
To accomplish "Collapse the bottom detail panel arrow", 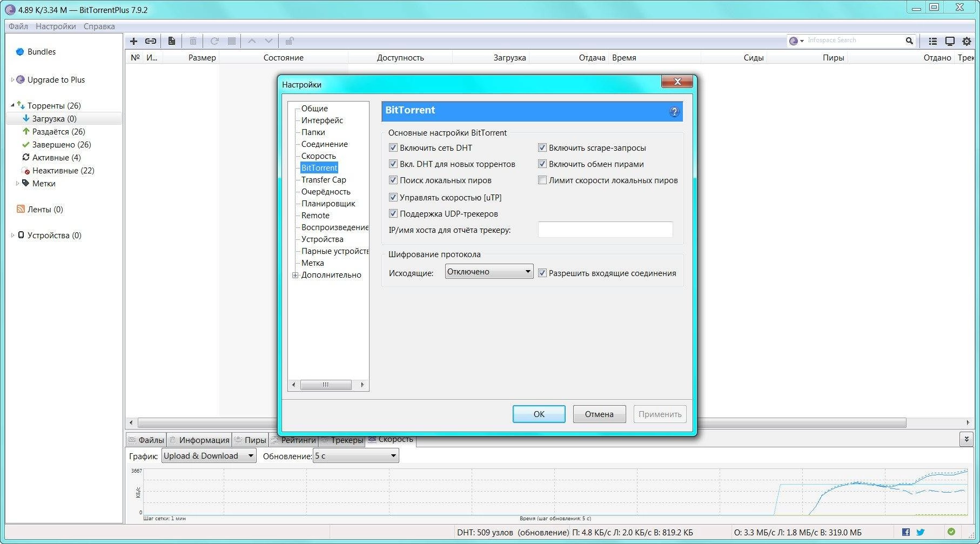I will [966, 439].
